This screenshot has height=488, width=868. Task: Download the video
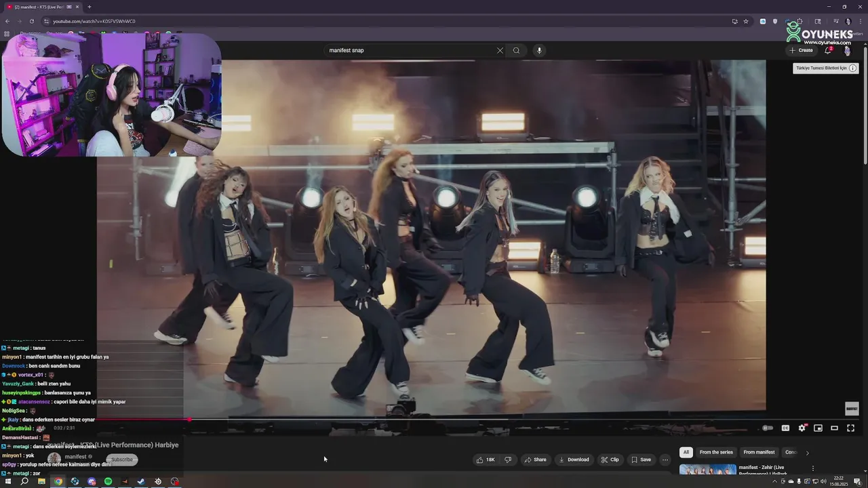click(x=574, y=460)
